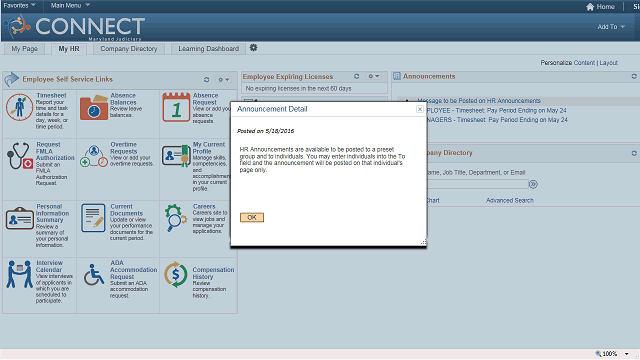Viewport: 640px width, 360px height.
Task: Refresh the Employee Self Service Links pagelet
Action: coord(207,80)
